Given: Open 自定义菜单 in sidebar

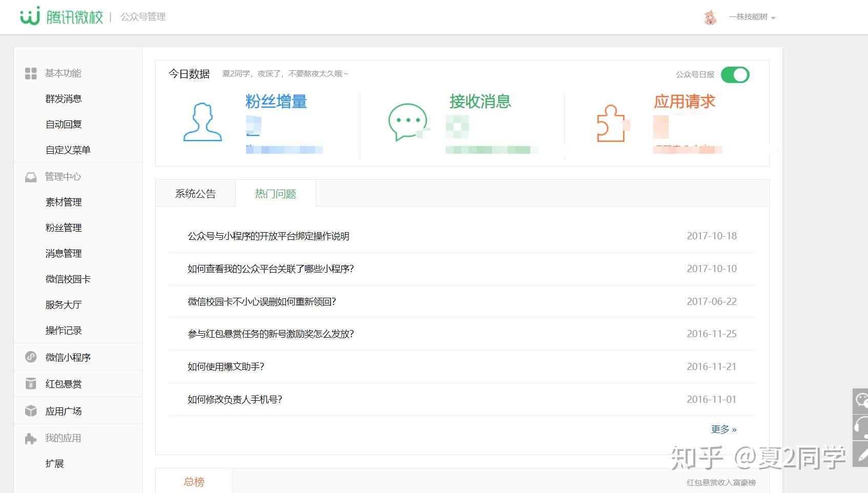Looking at the screenshot, I should point(68,150).
